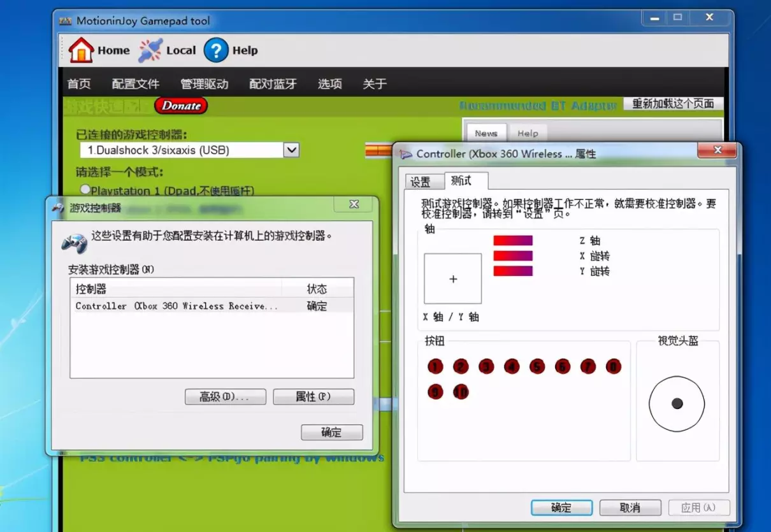
Task: Click the Donate button
Action: [181, 106]
